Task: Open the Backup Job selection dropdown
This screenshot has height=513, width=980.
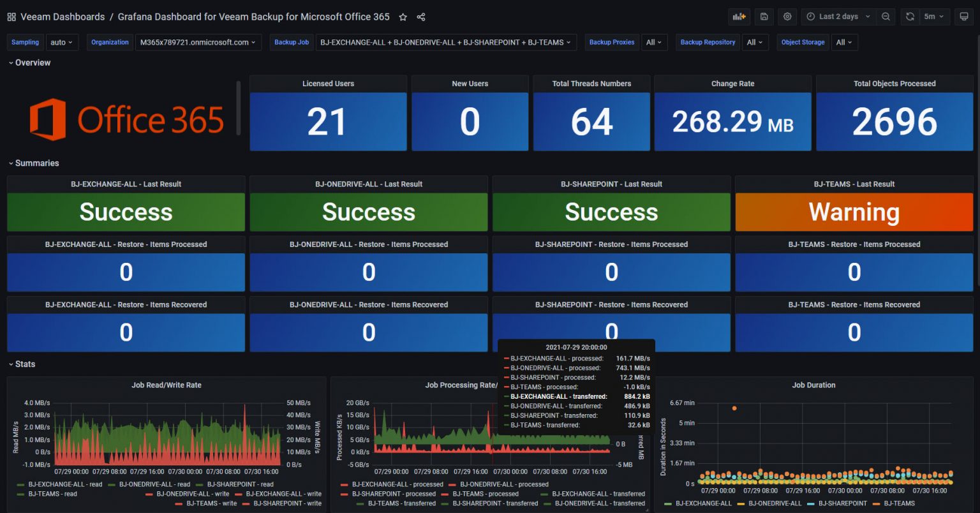Action: [x=445, y=42]
